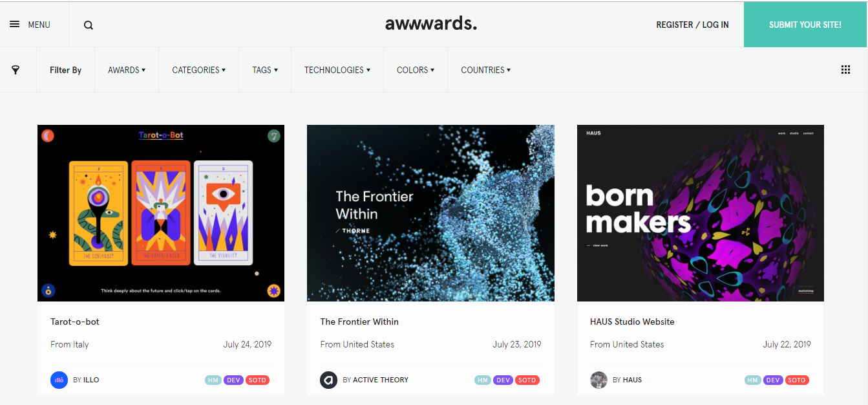Open the TECHNOLOGIES filter dropdown
The image size is (868, 405).
coord(337,70)
